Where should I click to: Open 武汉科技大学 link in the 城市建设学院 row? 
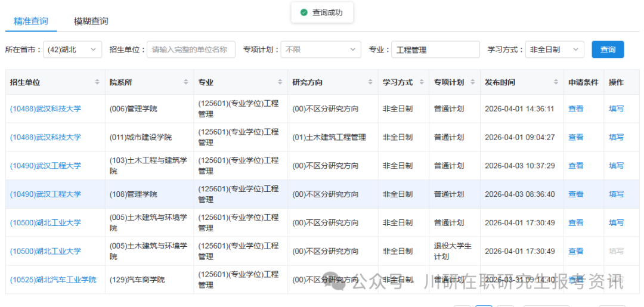coord(45,137)
